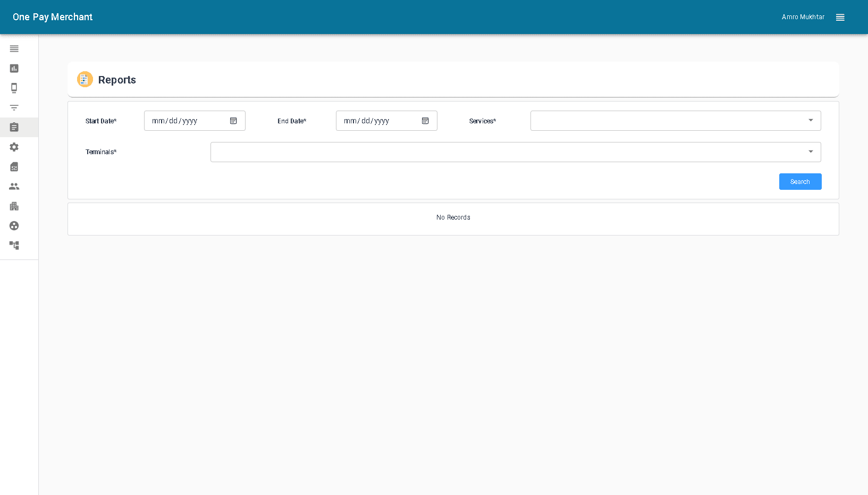Select the building icon in the sidebar

point(14,206)
